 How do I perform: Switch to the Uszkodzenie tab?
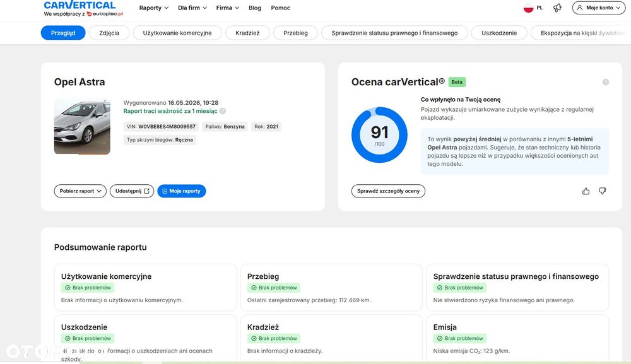[x=499, y=33]
